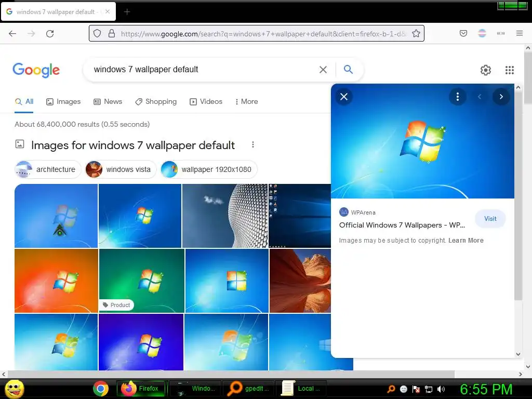Switch to the Shopping search tab
Image resolution: width=532 pixels, height=399 pixels.
(156, 101)
